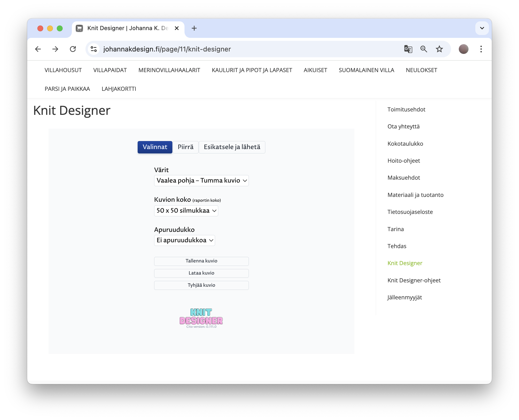Click the Knit Designer page heading
The width and height of the screenshot is (519, 420).
pyautogui.click(x=72, y=111)
